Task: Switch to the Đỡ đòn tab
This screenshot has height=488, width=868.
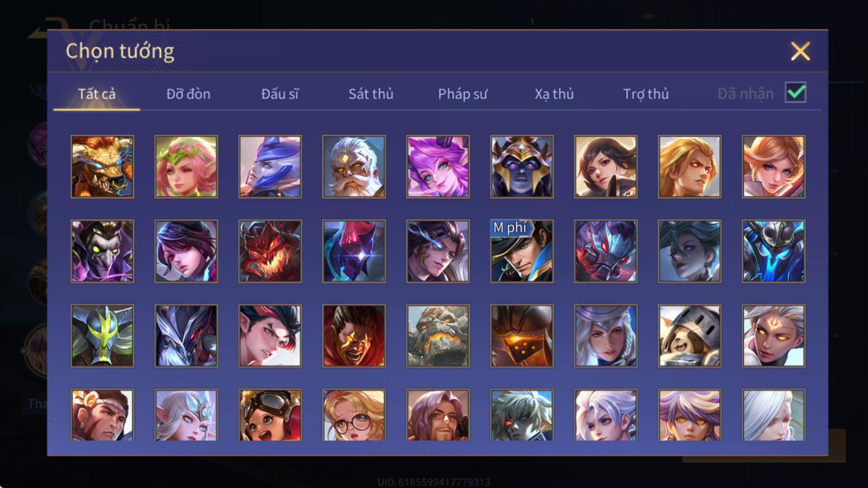Action: (x=188, y=94)
